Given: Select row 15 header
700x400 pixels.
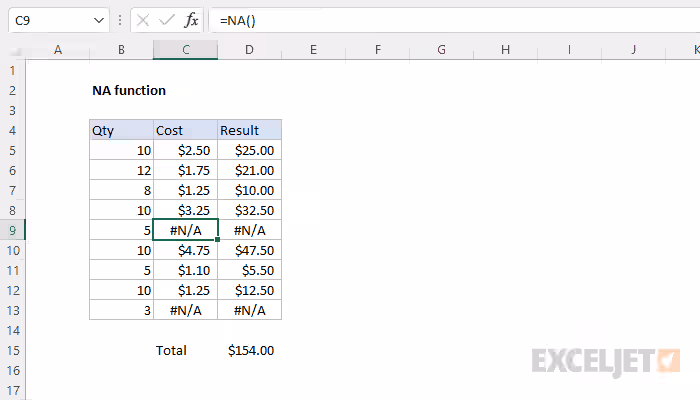Looking at the screenshot, I should (x=12, y=350).
